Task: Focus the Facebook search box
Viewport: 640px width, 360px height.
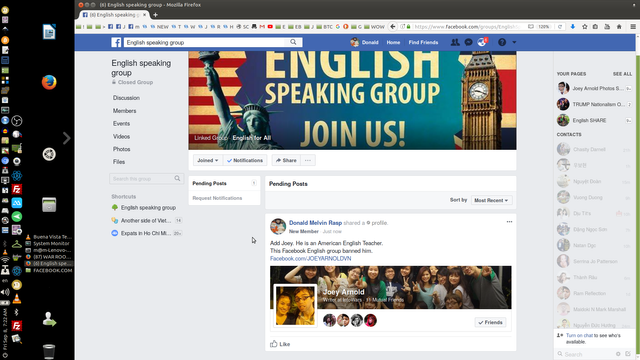Action: click(205, 42)
